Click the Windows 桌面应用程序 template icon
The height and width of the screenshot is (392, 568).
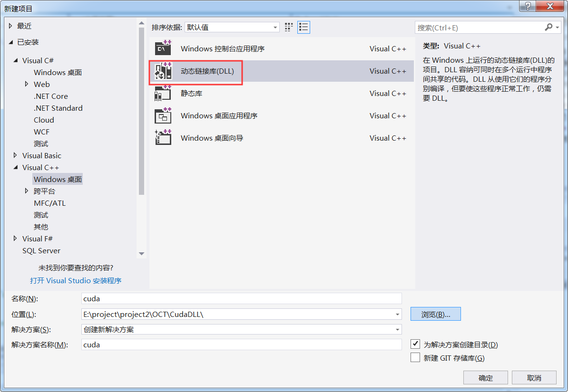coord(163,115)
